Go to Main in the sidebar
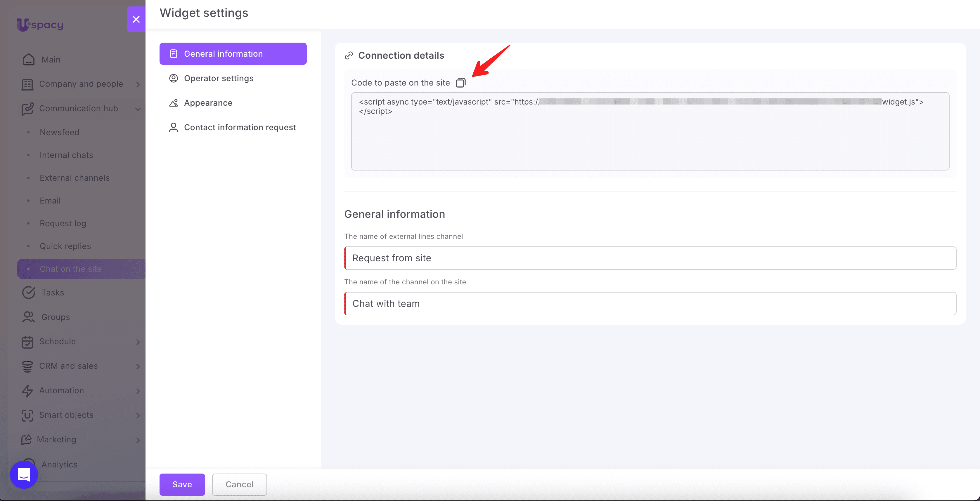 (51, 60)
